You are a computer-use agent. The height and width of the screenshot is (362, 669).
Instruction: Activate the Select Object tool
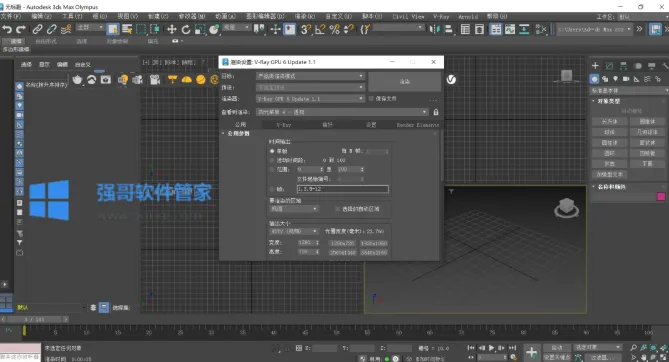coord(113,29)
